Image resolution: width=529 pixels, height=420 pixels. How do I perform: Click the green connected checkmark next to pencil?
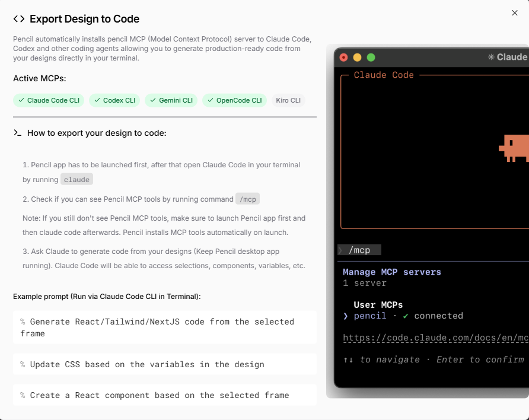[x=406, y=316]
